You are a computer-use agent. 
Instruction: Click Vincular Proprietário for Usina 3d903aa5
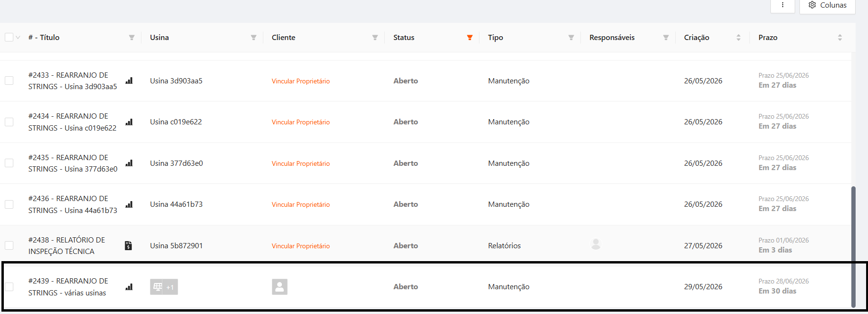tap(300, 81)
